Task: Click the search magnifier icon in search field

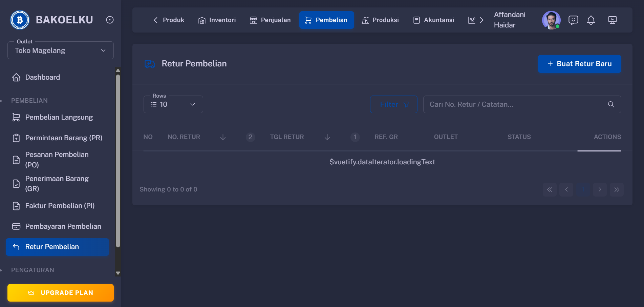Action: click(611, 104)
